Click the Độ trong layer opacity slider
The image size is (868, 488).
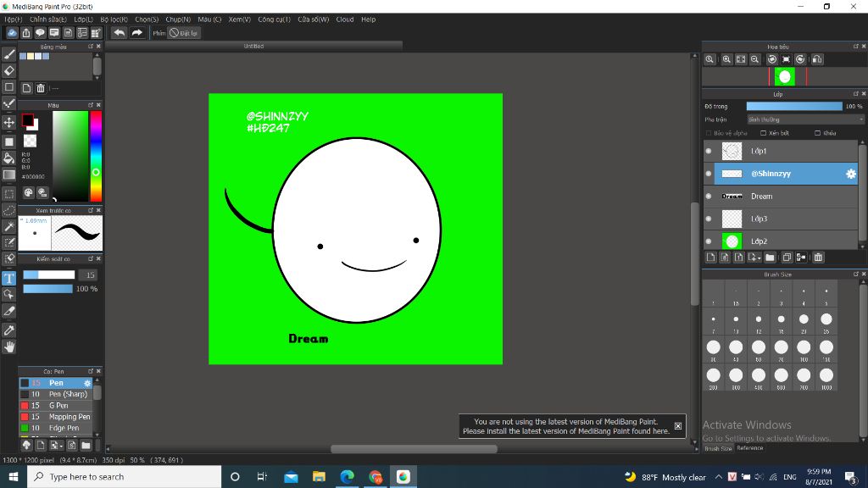coord(794,106)
